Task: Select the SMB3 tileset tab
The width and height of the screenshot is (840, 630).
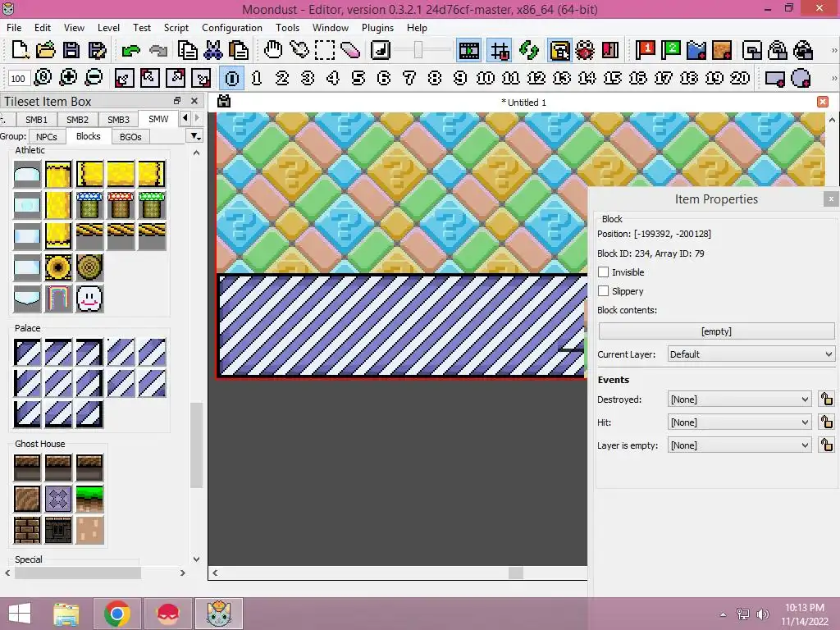Action: (x=118, y=120)
